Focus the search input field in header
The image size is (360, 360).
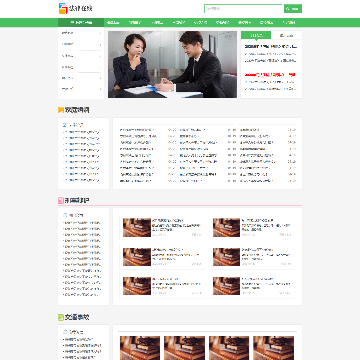pos(243,9)
